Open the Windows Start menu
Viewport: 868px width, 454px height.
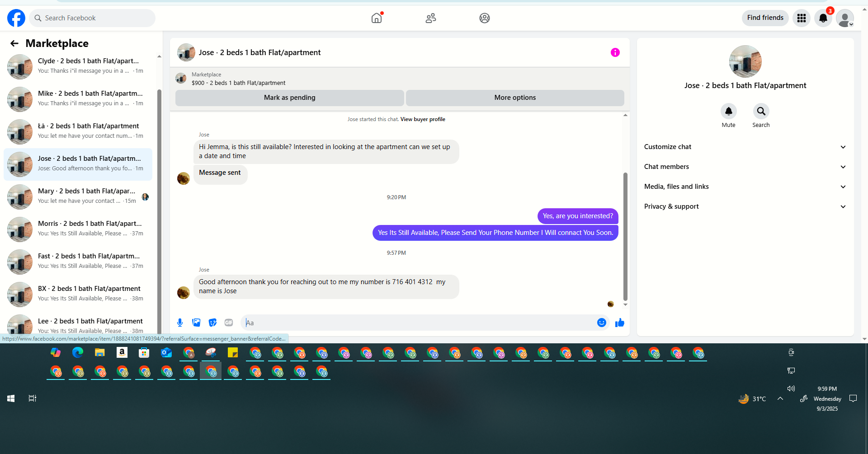[11, 398]
